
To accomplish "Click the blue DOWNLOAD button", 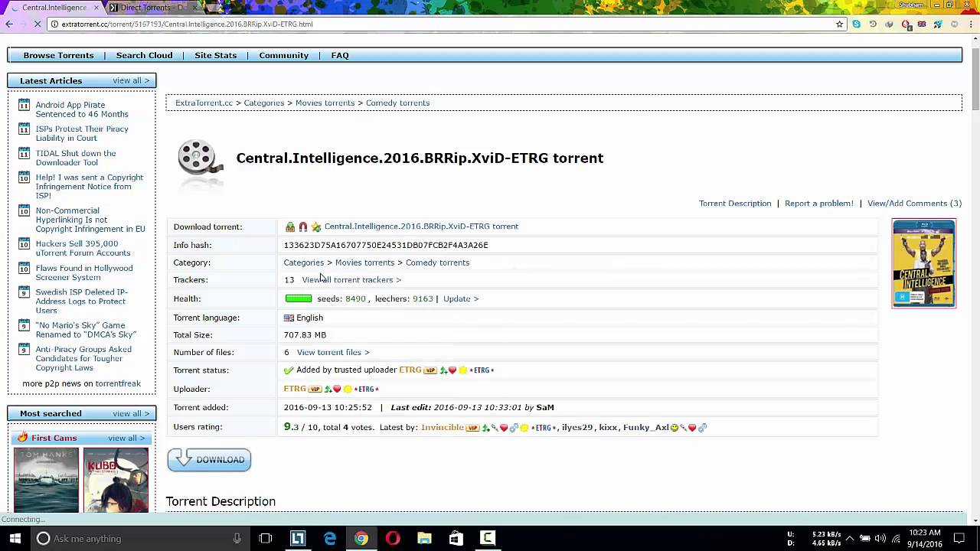I will (209, 459).
